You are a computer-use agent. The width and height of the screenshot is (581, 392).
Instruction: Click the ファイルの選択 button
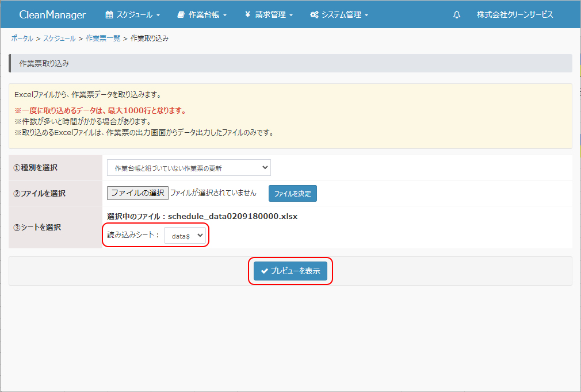tap(137, 193)
